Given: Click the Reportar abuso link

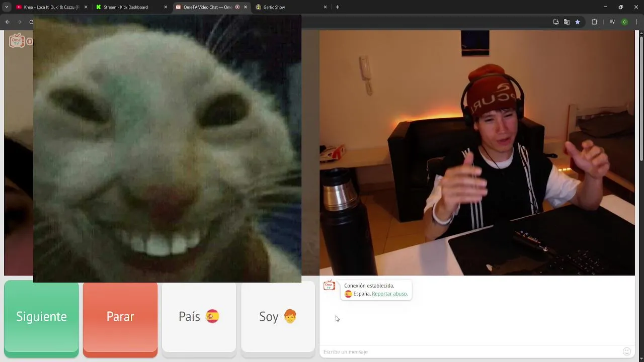Looking at the screenshot, I should pos(389,294).
